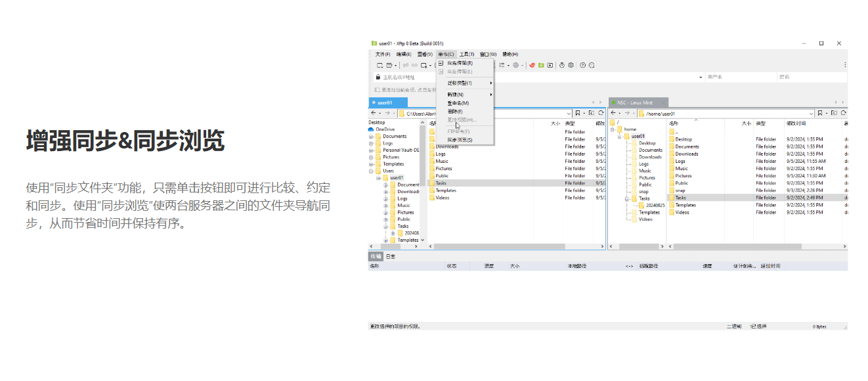Screen dimensions: 868x381
Task: Click the host name or IP address field
Action: tap(538, 77)
